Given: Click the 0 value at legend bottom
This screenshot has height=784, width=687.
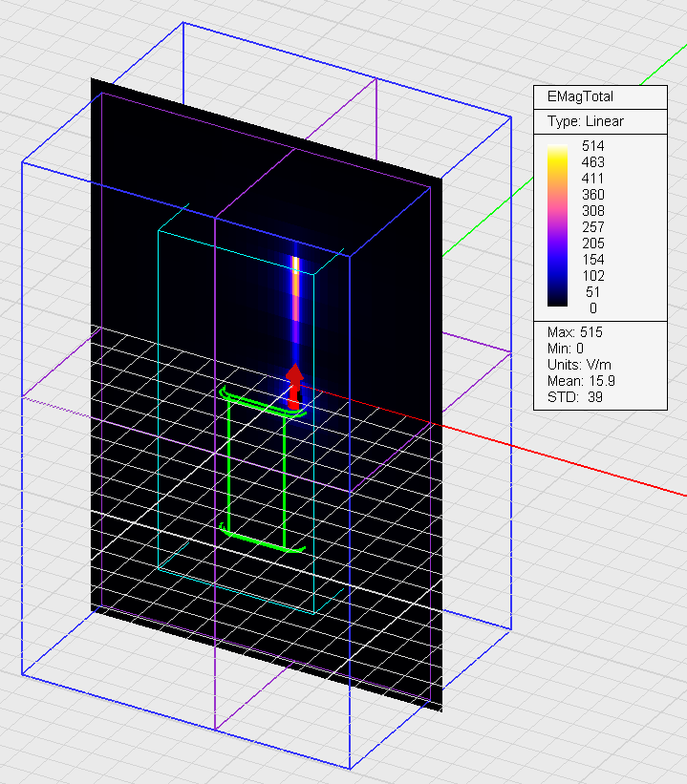Looking at the screenshot, I should pos(592,307).
